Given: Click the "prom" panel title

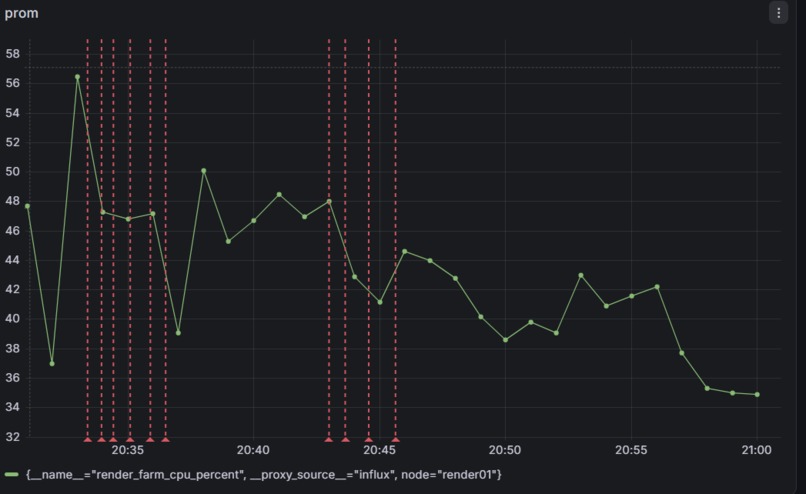Looking at the screenshot, I should click(21, 13).
